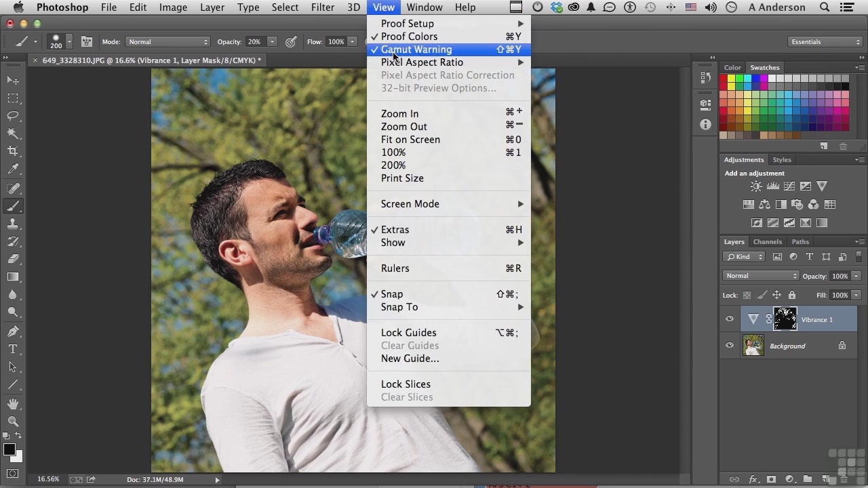Screen dimensions: 868x488
Task: Switch to the Color tab
Action: click(732, 68)
